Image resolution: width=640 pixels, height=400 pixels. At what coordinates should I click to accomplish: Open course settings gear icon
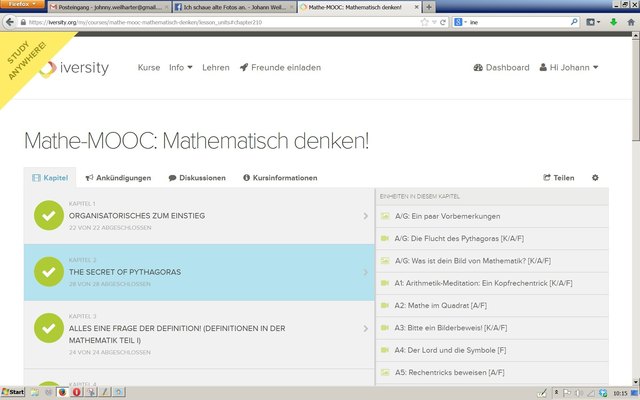595,178
